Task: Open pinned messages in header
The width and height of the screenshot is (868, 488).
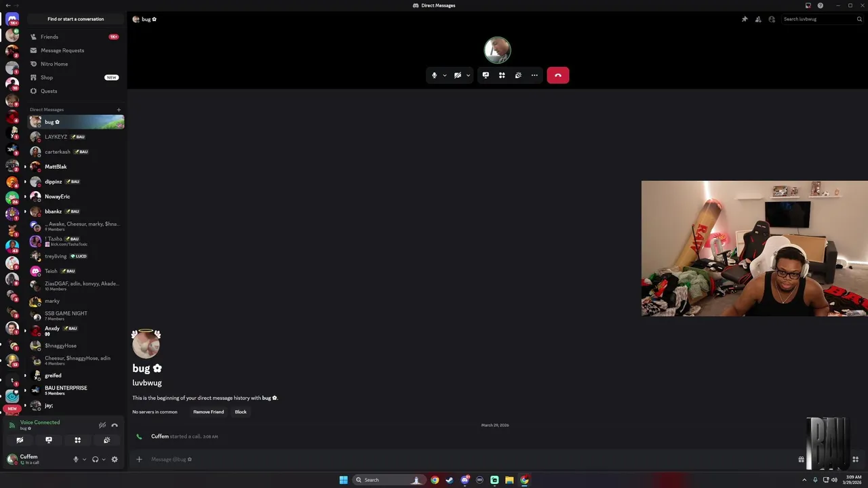Action: tap(745, 19)
